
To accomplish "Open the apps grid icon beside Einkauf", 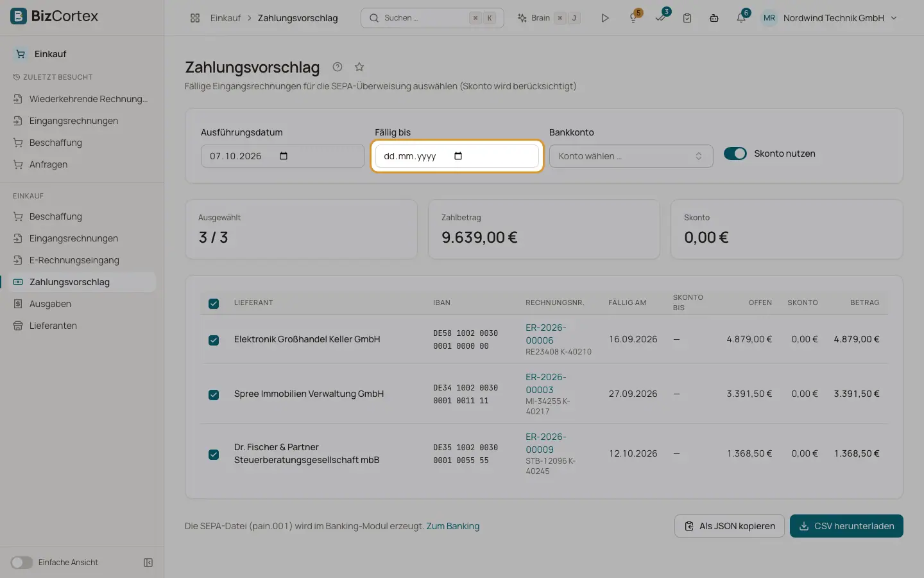I will (195, 18).
